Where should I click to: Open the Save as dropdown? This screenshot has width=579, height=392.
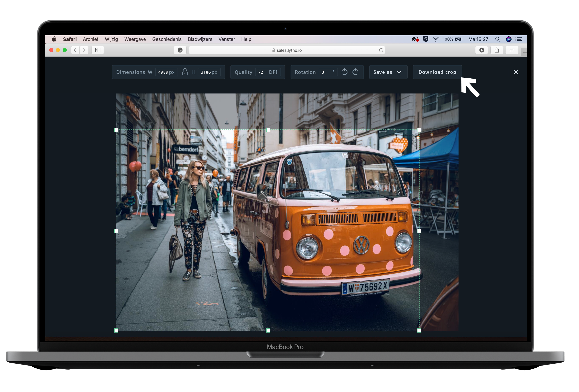pyautogui.click(x=388, y=72)
